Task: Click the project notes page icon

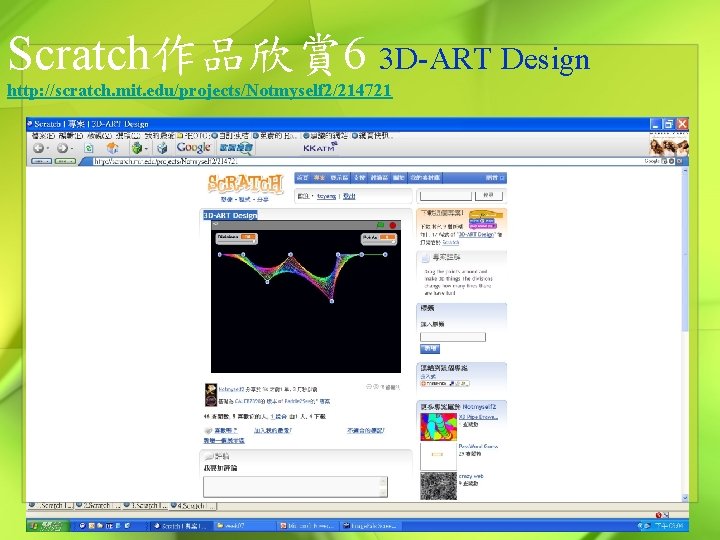Action: [426, 258]
